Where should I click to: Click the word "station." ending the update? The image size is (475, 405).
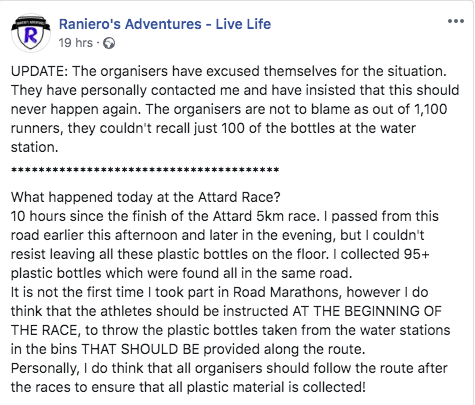click(x=35, y=147)
